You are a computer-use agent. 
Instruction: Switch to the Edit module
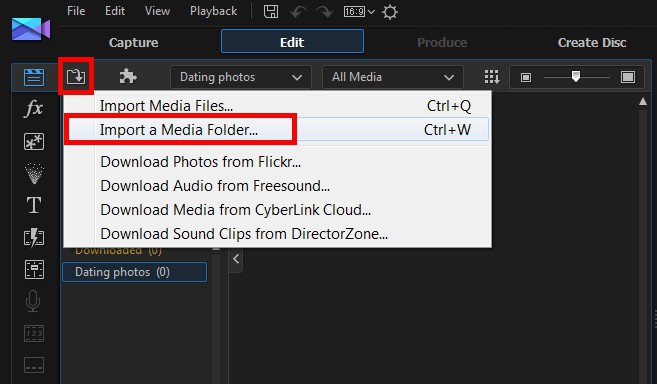coord(292,42)
